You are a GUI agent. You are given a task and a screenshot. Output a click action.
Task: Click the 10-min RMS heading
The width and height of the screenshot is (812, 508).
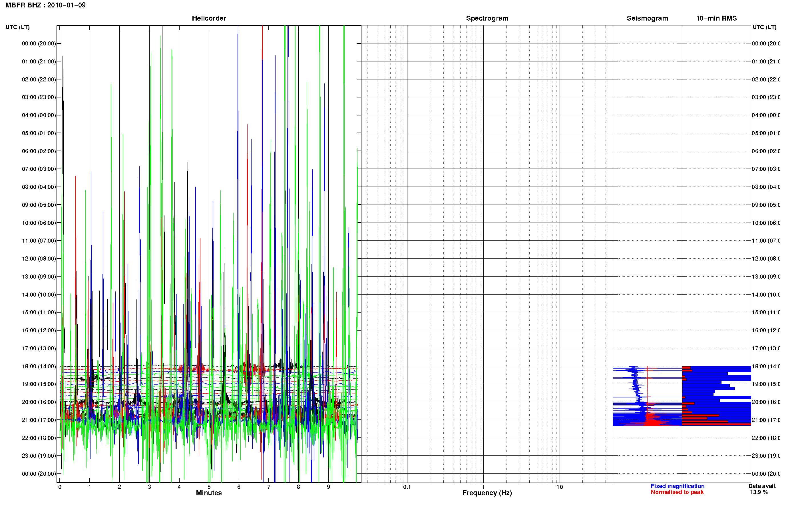[x=716, y=18]
